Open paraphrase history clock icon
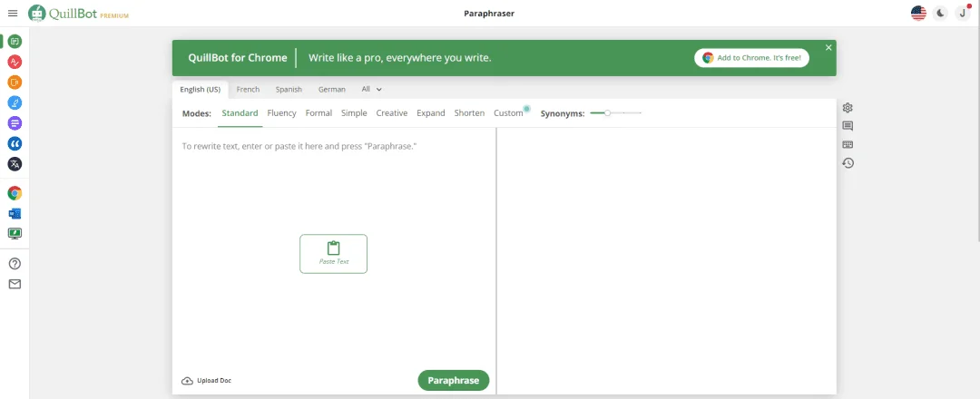The image size is (980, 399). [848, 163]
